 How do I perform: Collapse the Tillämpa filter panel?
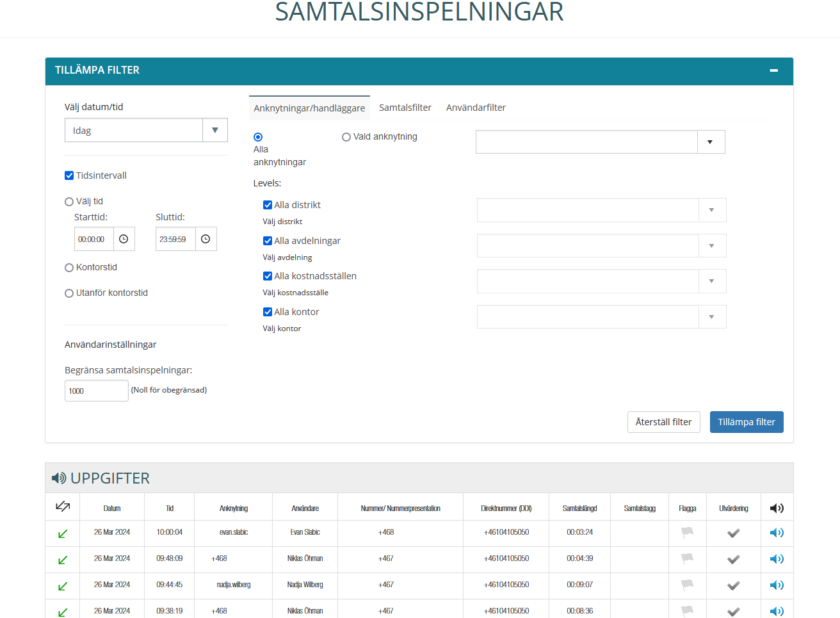tap(773, 70)
